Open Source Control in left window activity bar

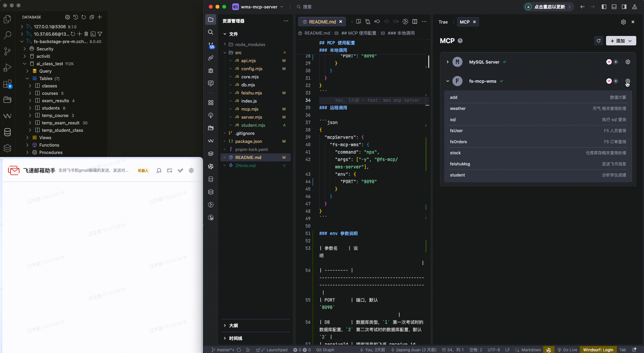pos(7,51)
